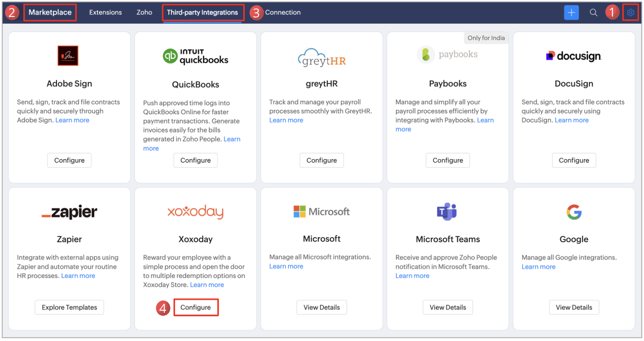View Details for Microsoft Teams
644x341 pixels.
[448, 307]
